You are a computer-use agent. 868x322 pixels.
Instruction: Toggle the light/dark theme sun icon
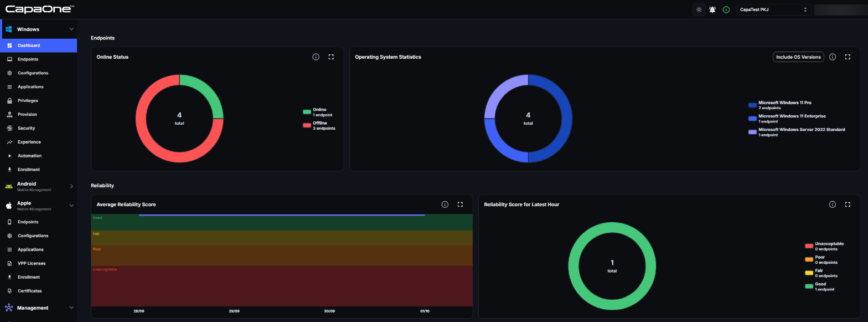699,9
